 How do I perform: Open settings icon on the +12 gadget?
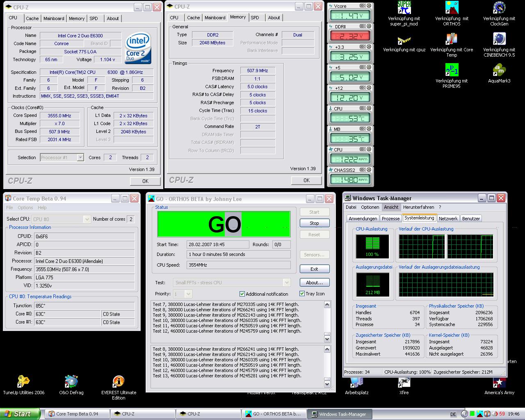pyautogui.click(x=363, y=88)
